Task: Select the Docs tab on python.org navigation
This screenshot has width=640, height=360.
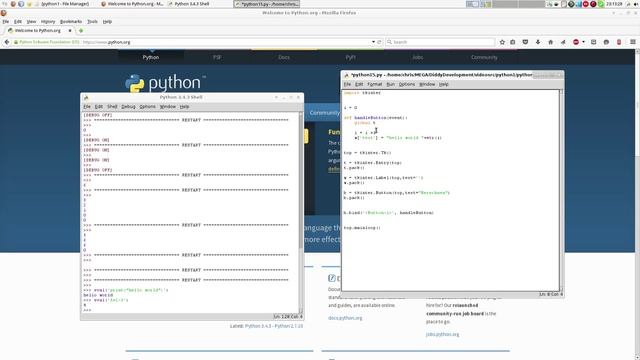Action: tap(284, 57)
